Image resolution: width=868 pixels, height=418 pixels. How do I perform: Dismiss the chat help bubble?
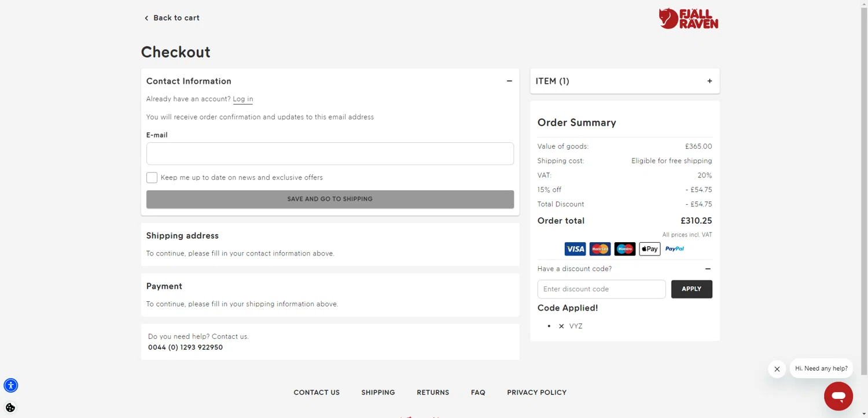[x=777, y=369]
